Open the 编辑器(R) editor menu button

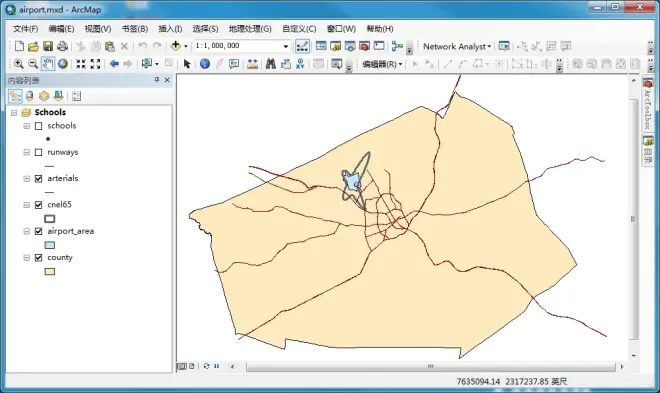(x=382, y=64)
